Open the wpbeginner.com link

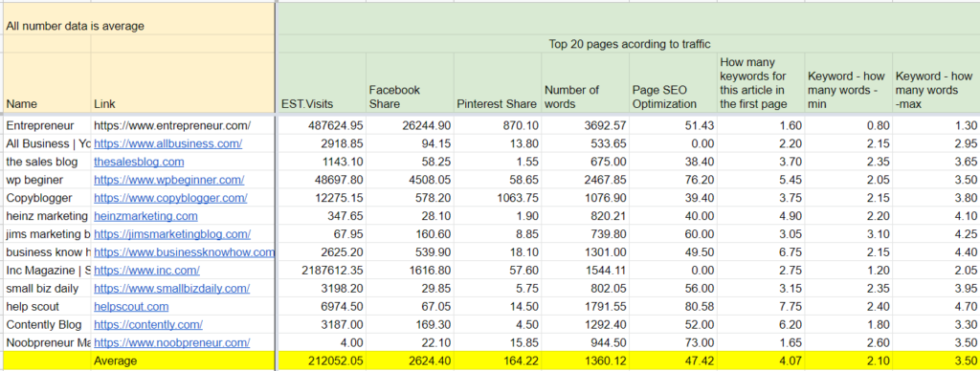coord(168,180)
